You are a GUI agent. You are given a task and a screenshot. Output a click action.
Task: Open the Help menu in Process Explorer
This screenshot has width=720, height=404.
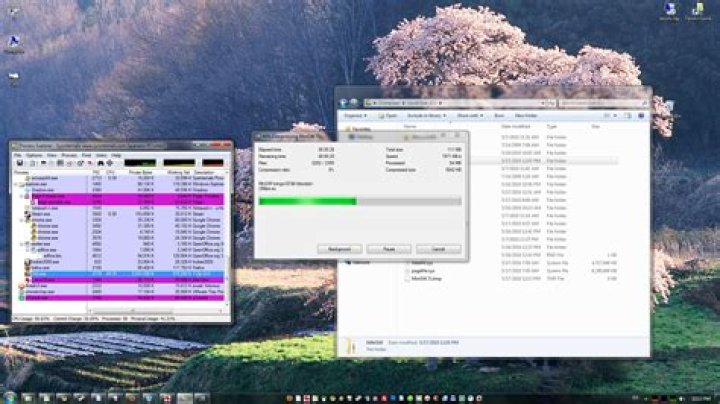(x=117, y=156)
